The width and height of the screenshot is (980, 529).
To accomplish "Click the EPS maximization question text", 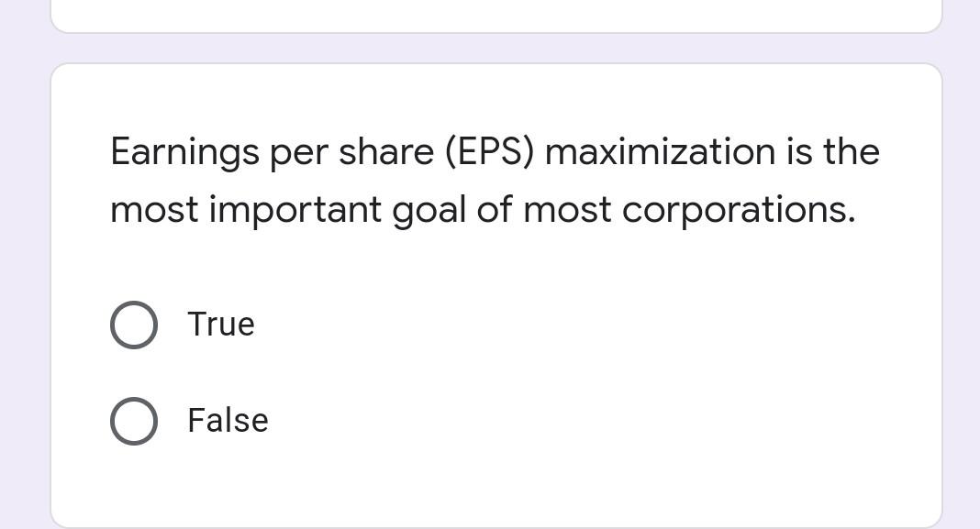I will point(494,181).
